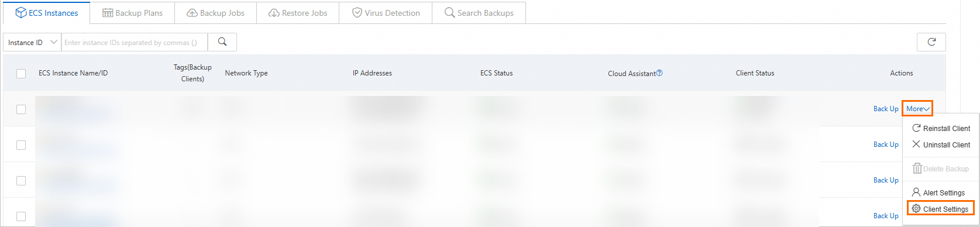Image resolution: width=980 pixels, height=227 pixels.
Task: Click the refresh icon button
Action: click(931, 42)
